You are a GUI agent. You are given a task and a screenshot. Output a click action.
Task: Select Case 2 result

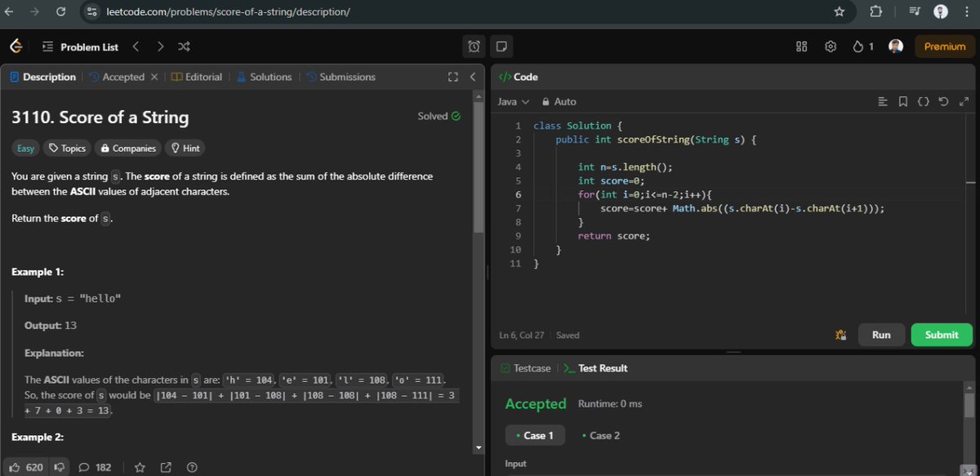(600, 435)
